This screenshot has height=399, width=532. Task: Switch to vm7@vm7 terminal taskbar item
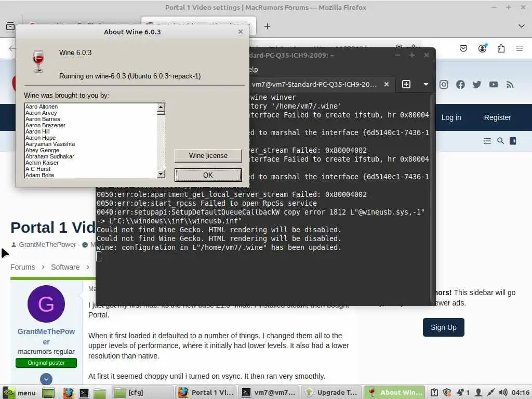[x=269, y=393]
